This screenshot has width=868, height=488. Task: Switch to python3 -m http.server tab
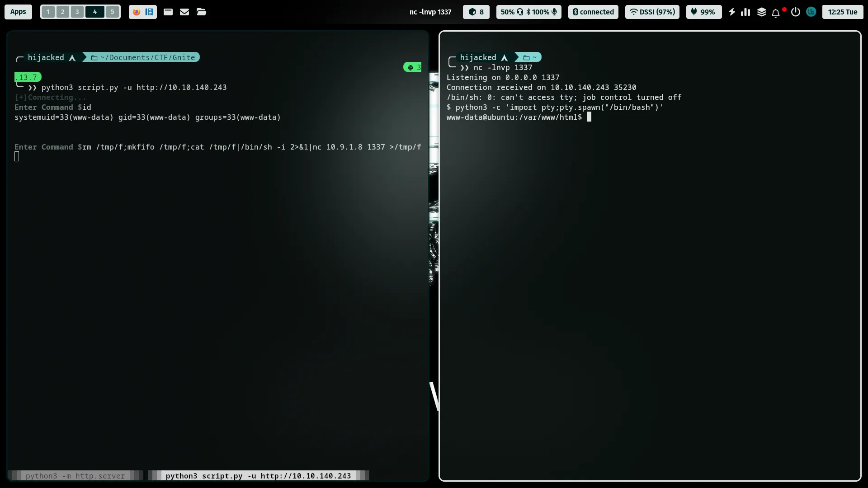(75, 476)
